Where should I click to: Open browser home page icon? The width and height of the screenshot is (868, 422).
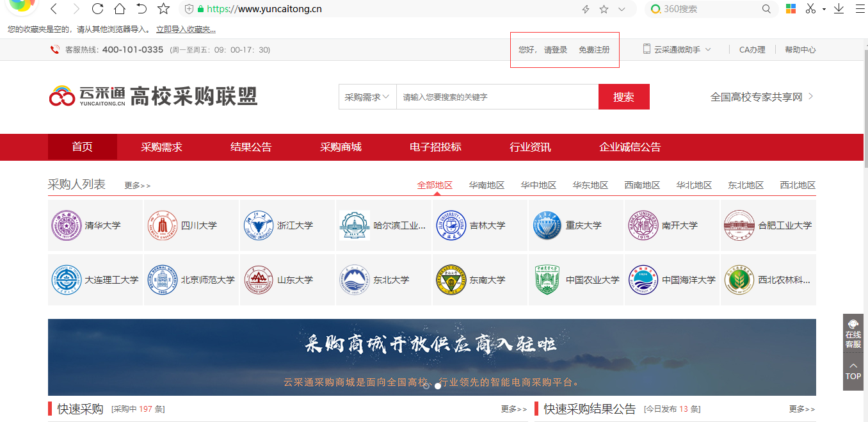[x=119, y=9]
